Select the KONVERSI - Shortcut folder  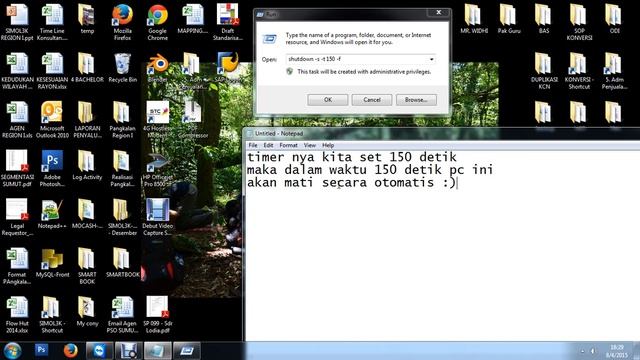coord(579,71)
